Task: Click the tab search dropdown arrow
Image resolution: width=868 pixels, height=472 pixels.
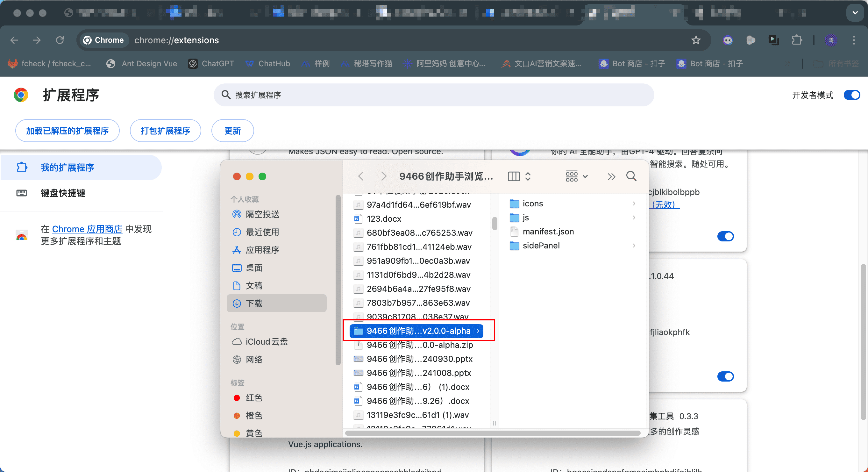Action: click(855, 13)
